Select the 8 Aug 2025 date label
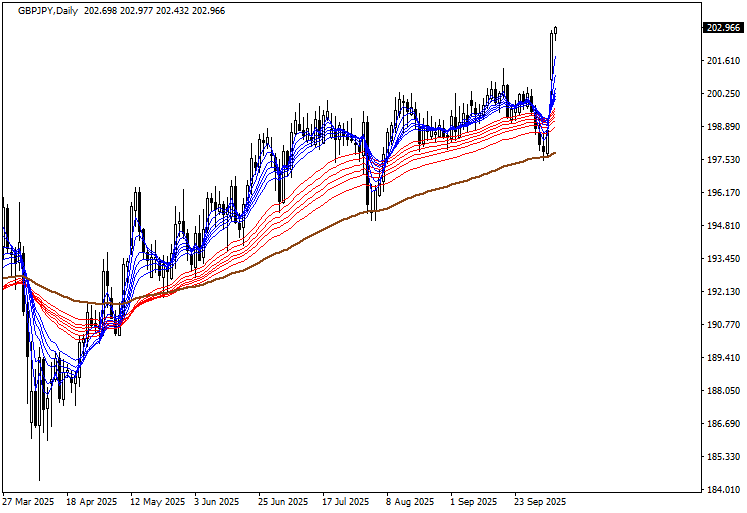Viewport: 747px width, 513px height. 410,501
